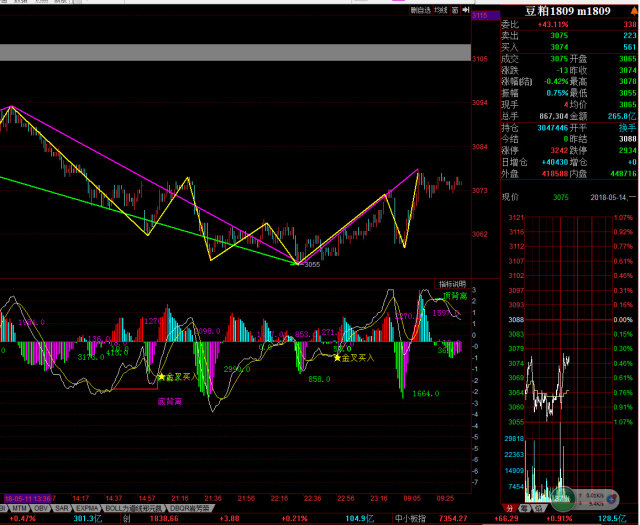This screenshot has height=525, width=640.
Task: Select the OBV indicator tab
Action: (x=41, y=507)
